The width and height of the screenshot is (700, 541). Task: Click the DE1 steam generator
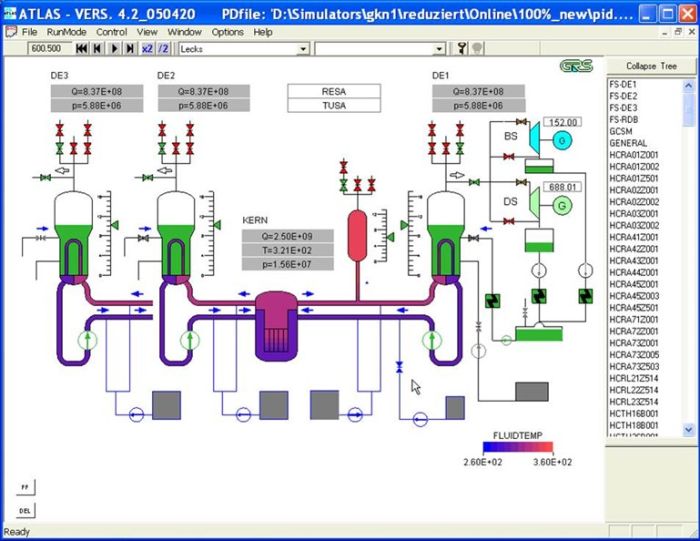coord(446,237)
